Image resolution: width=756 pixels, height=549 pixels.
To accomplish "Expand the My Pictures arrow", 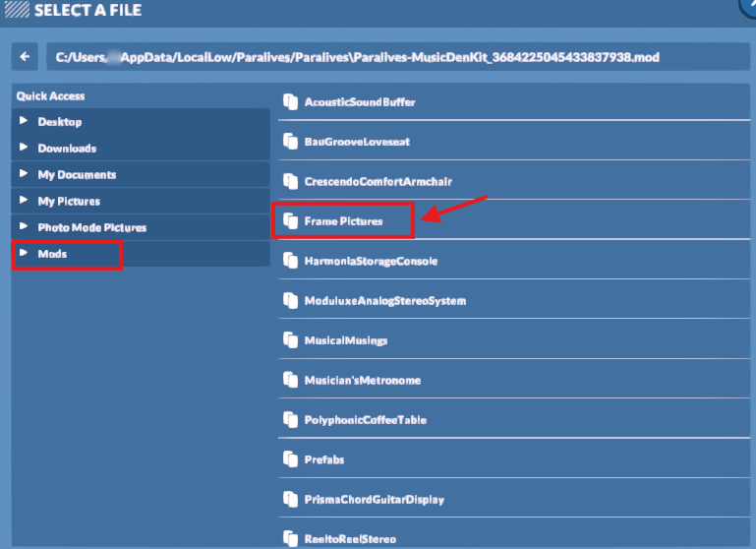I will click(24, 200).
